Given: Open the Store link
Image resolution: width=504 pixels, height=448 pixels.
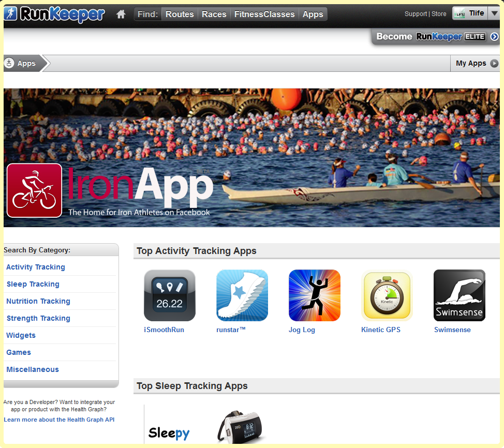Looking at the screenshot, I should point(439,14).
